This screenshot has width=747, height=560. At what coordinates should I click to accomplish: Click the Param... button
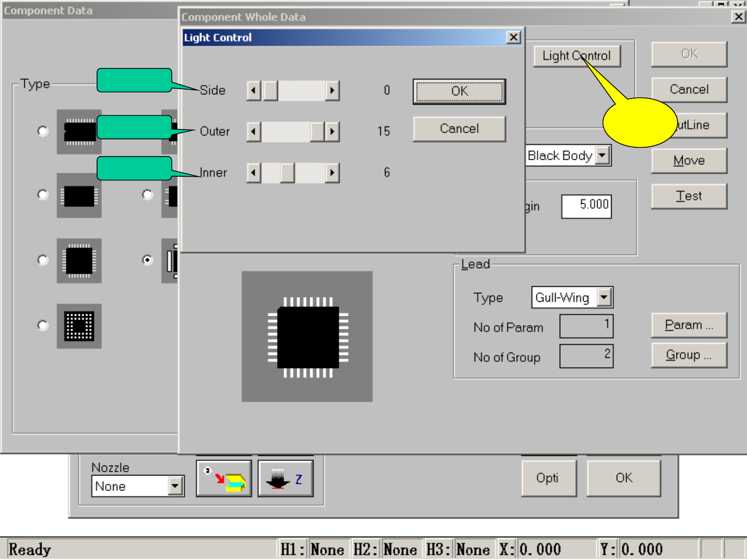[689, 325]
